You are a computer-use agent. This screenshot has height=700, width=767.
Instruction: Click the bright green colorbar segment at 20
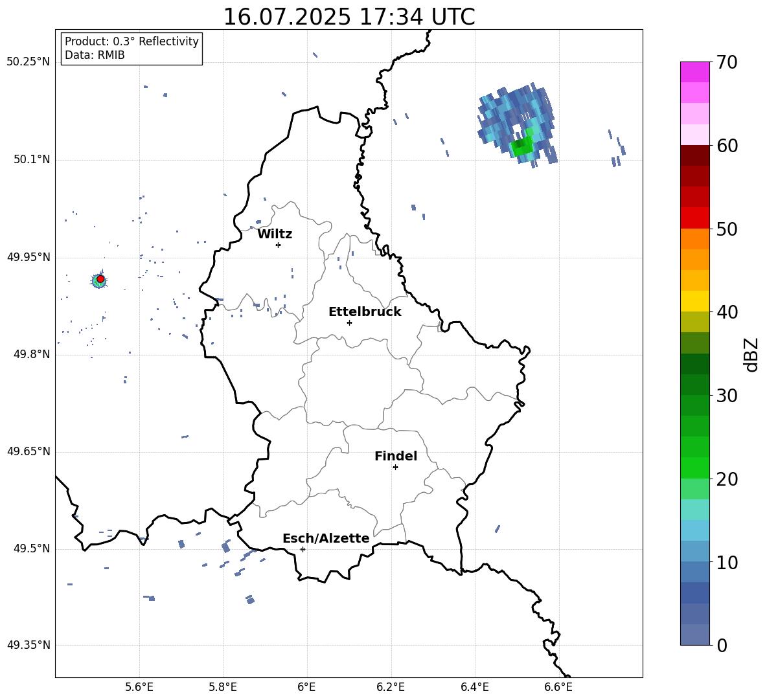tap(694, 468)
